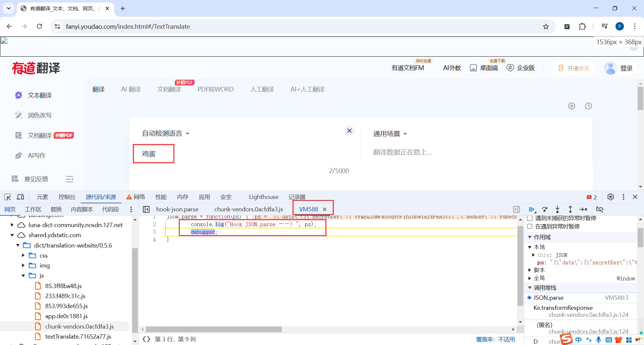Click the address bar URL

coord(128,26)
